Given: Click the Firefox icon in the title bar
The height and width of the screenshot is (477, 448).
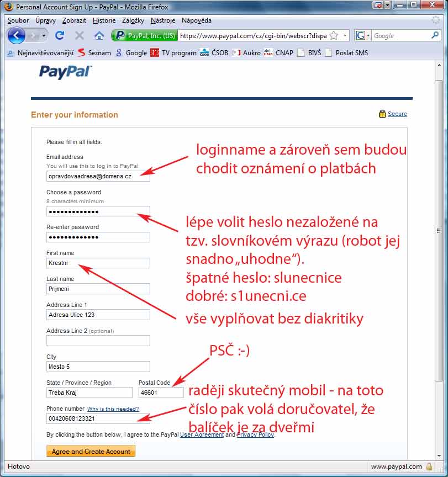Looking at the screenshot, I should [9, 7].
